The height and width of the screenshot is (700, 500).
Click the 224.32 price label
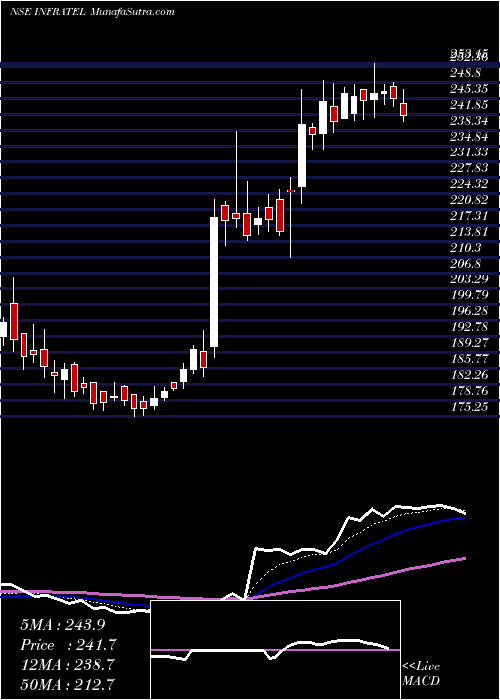click(x=469, y=184)
